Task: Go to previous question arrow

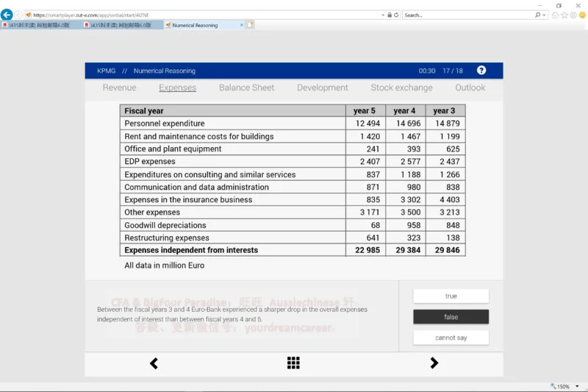Action: 154,363
